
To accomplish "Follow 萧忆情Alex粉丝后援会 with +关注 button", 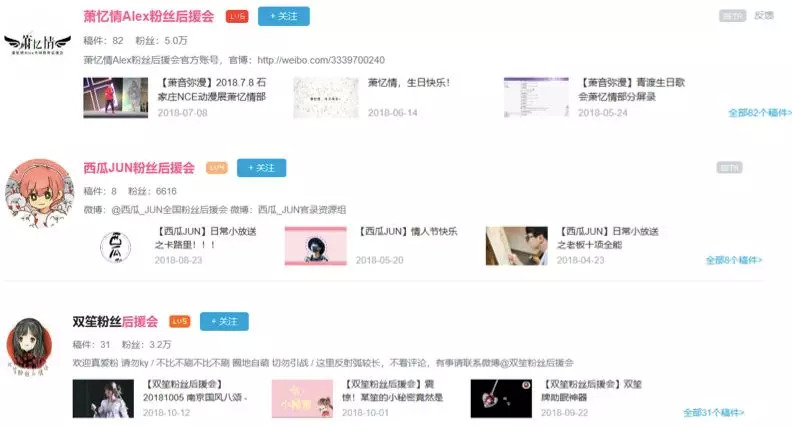I will pyautogui.click(x=284, y=17).
